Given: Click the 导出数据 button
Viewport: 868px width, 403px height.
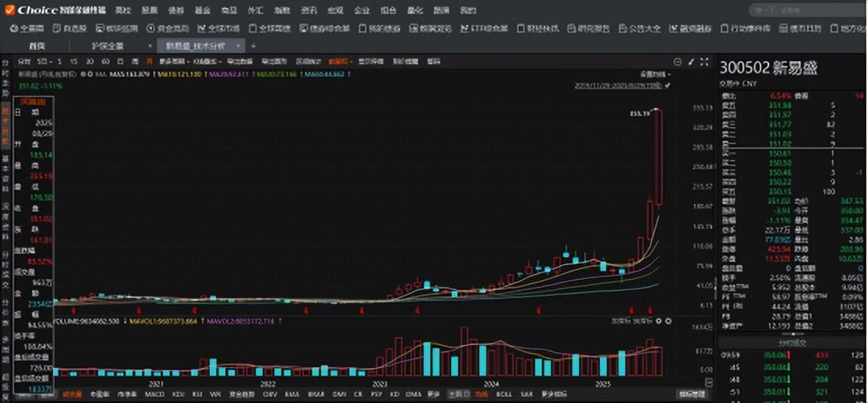Looking at the screenshot, I should point(241,61).
